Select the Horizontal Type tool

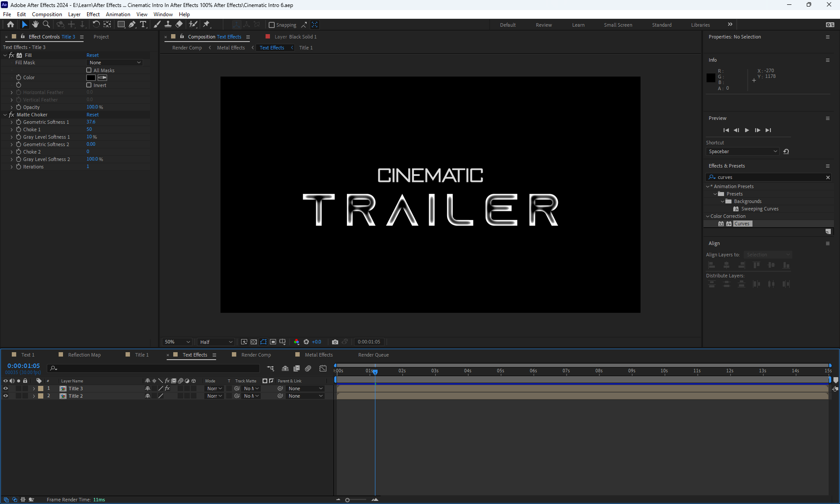tap(143, 24)
